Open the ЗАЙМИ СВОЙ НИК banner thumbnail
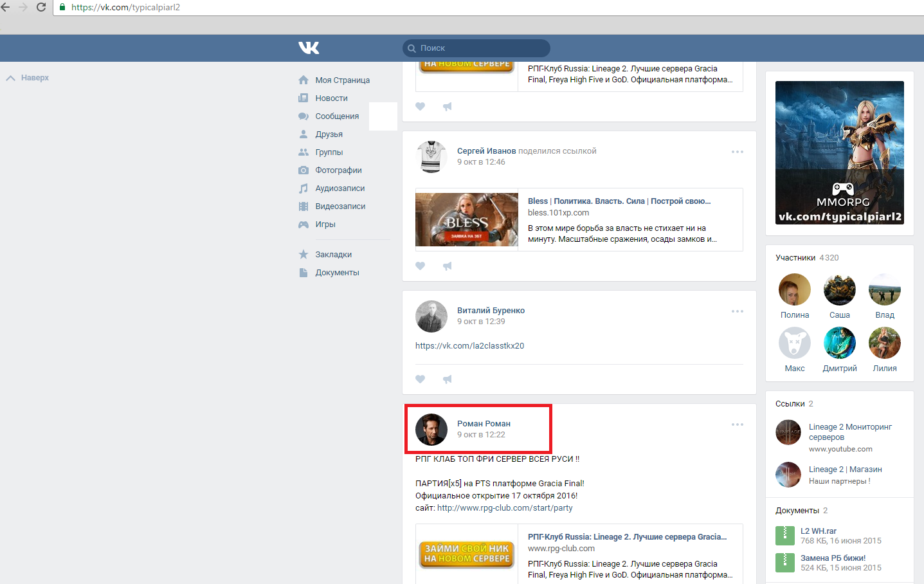Viewport: 924px width, 584px height. 467,554
